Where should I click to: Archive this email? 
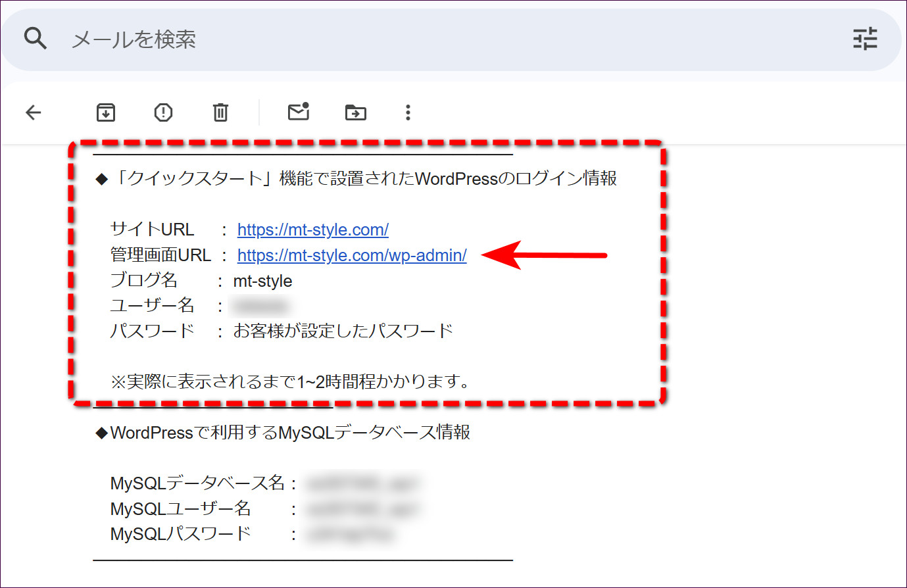click(106, 112)
